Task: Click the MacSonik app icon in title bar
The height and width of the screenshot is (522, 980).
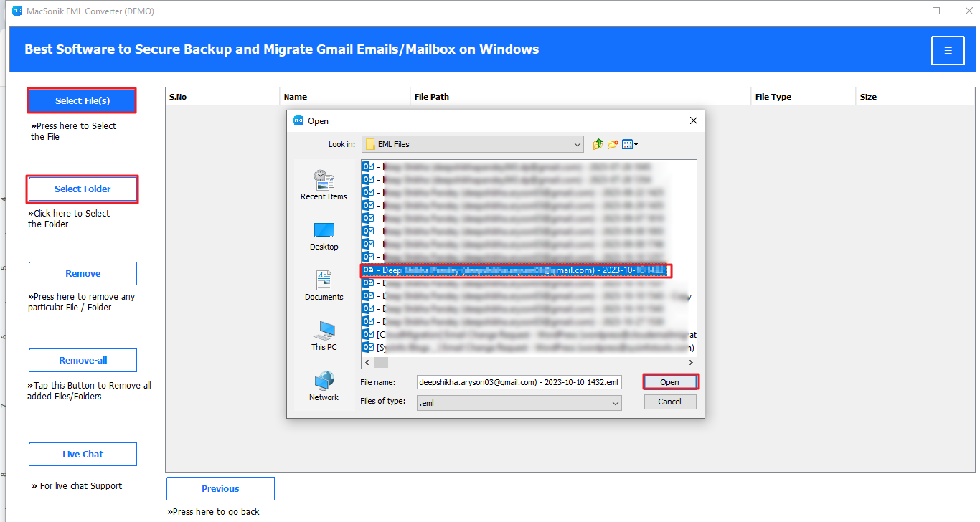Action: tap(16, 11)
